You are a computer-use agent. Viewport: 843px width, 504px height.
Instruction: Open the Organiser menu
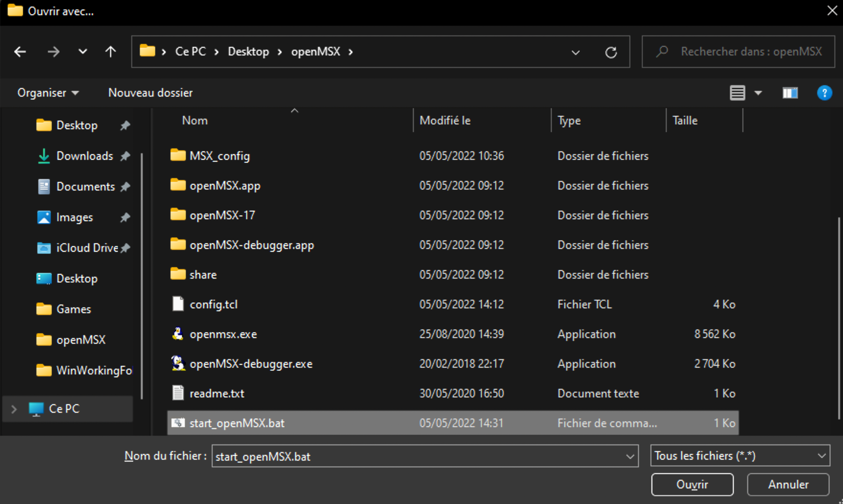point(48,93)
